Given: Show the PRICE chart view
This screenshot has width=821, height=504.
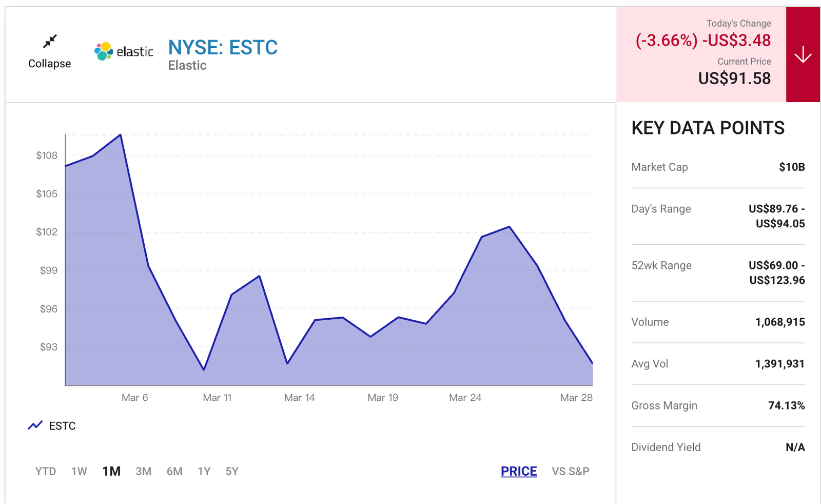Looking at the screenshot, I should coord(519,471).
